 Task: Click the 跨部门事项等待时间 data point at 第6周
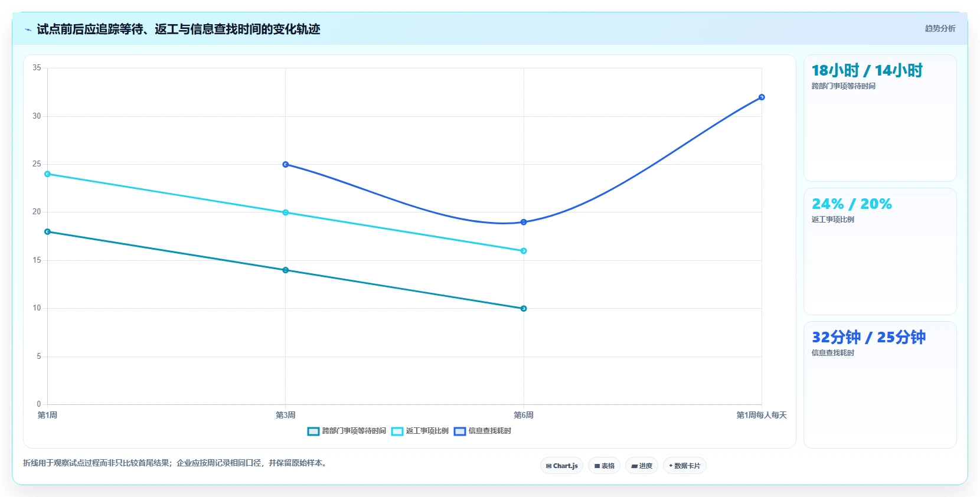pos(524,309)
